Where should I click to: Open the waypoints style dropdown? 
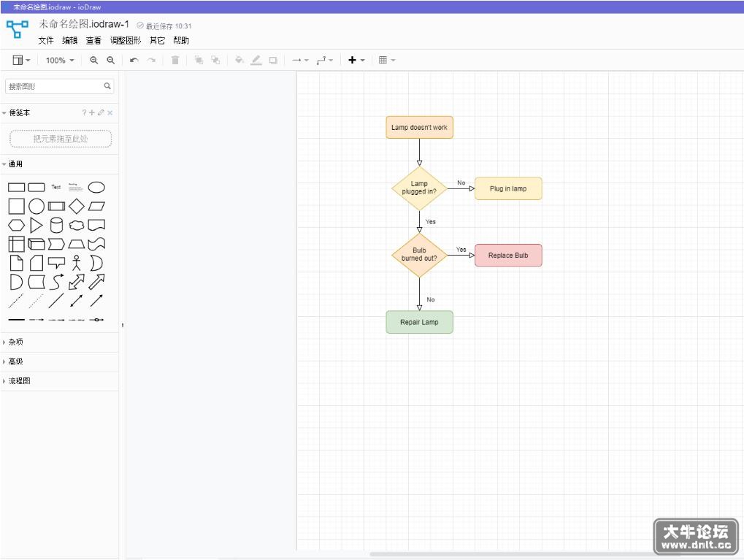pyautogui.click(x=325, y=61)
